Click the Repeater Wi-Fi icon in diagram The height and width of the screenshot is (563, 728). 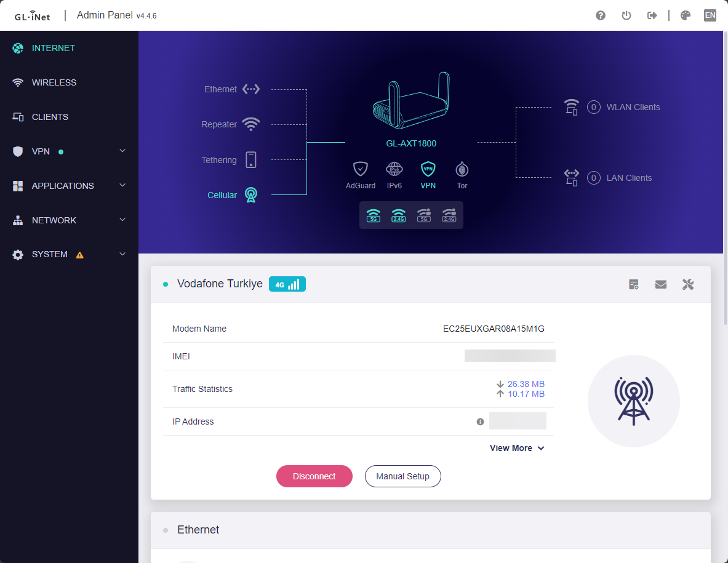tap(251, 124)
